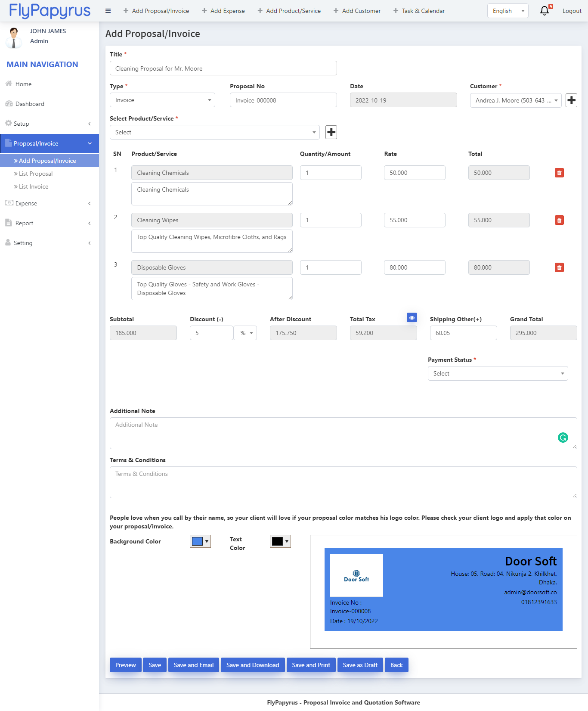Click the Grammarly icon in Additional Note
588x711 pixels.
click(x=563, y=438)
